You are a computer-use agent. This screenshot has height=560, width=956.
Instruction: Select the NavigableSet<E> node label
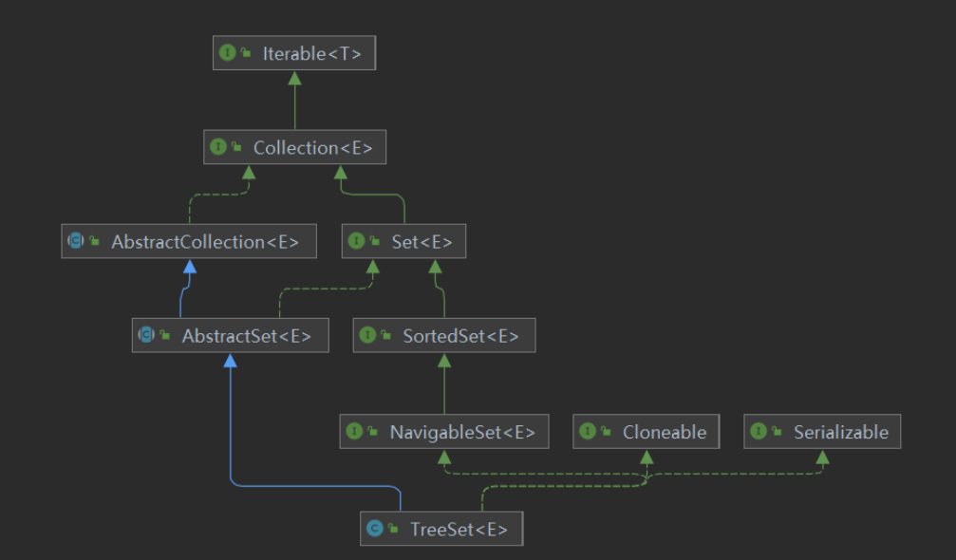(x=462, y=432)
